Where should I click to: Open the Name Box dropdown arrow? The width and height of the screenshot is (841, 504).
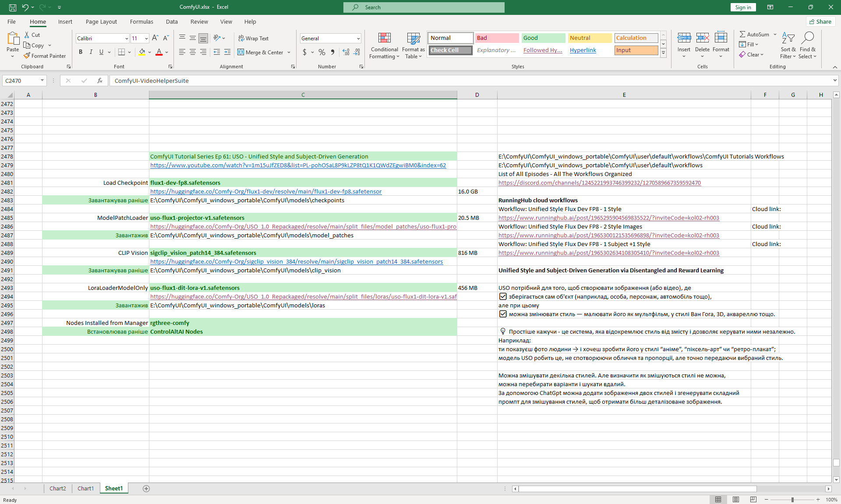point(42,81)
